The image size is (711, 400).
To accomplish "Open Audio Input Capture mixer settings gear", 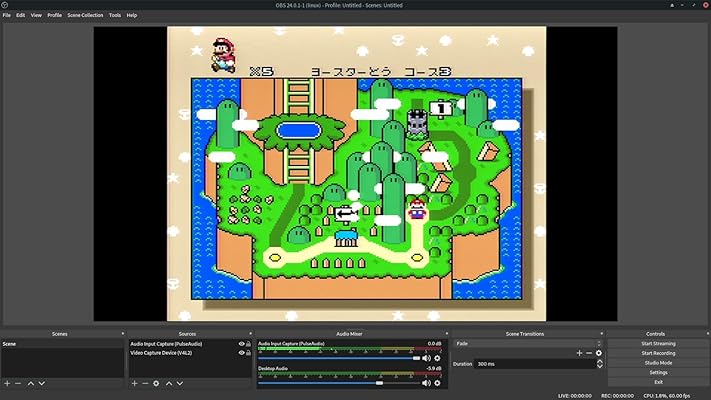I will [437, 358].
